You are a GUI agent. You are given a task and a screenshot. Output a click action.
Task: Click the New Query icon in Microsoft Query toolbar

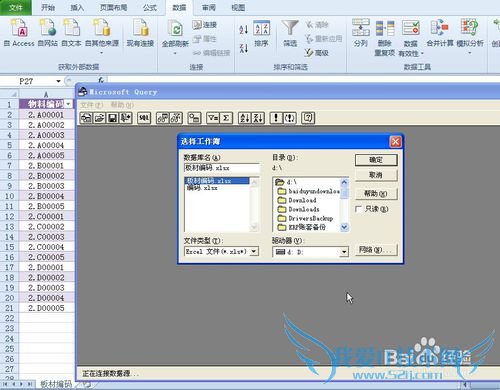tap(86, 118)
